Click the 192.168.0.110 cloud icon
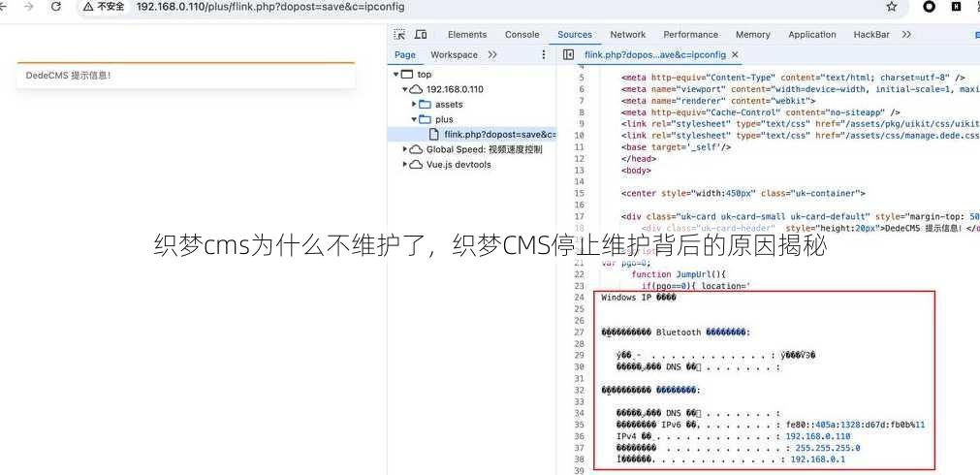This screenshot has width=980, height=475. click(416, 89)
